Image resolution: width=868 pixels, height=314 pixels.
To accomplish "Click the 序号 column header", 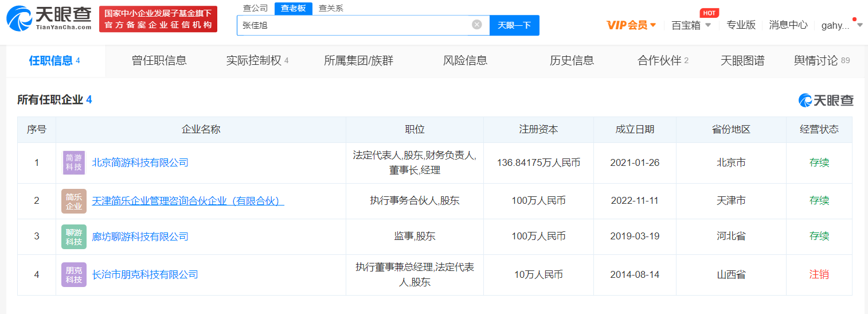I will 37,130.
